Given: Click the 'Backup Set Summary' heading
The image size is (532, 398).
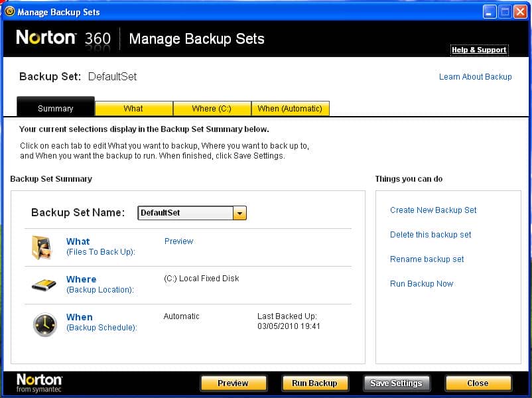Looking at the screenshot, I should [51, 179].
